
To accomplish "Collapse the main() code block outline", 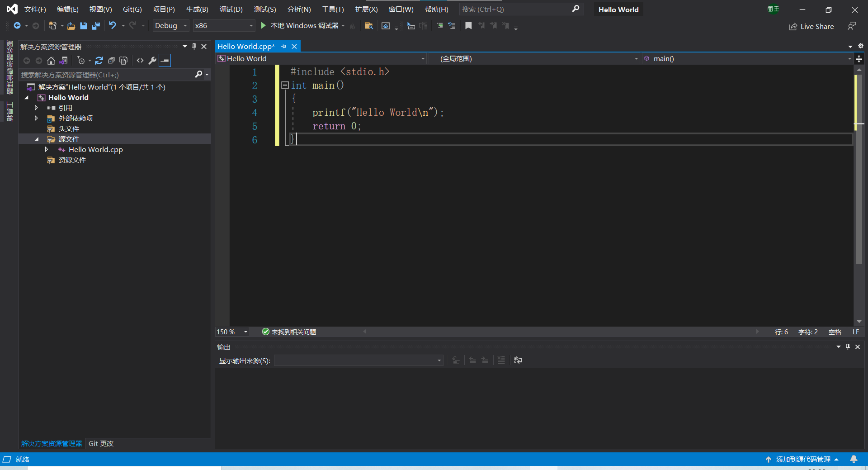I will tap(285, 85).
